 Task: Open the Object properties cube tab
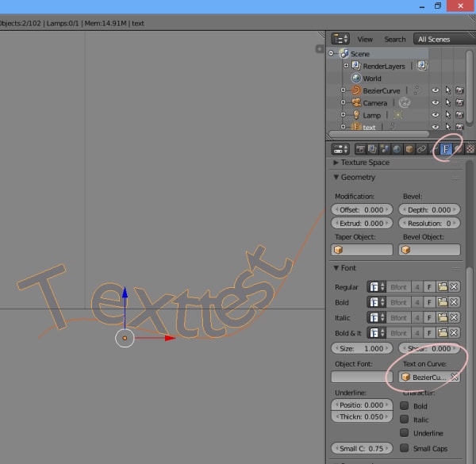click(x=409, y=149)
